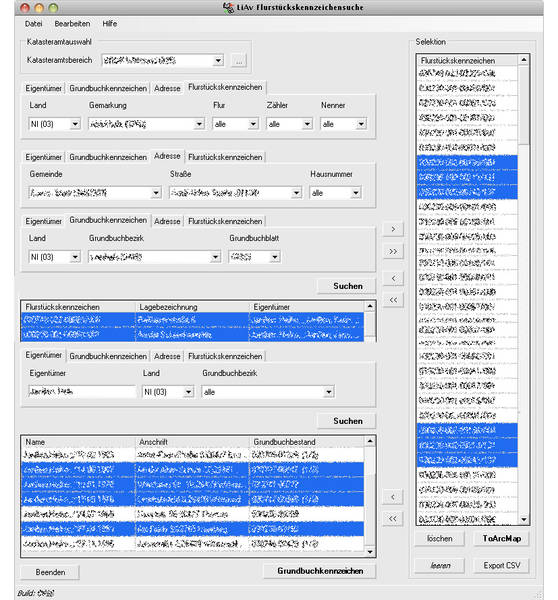Image resolution: width=558 pixels, height=600 pixels.
Task: Expand the Grundbuchblatt dropdown
Action: pos(274,257)
